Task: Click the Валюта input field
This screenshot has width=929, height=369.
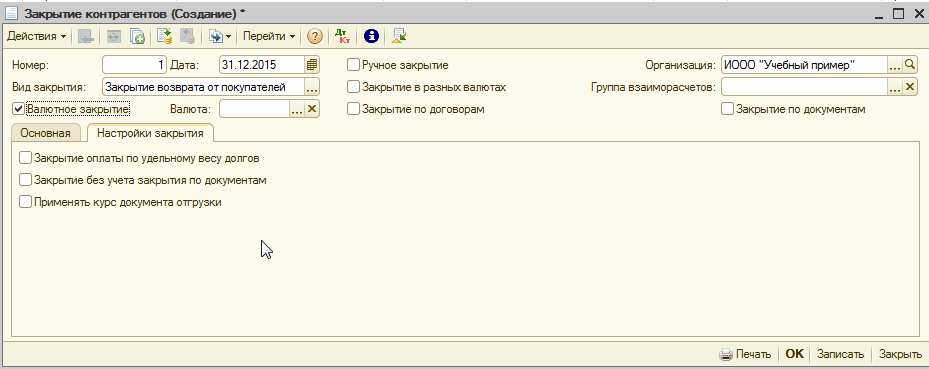Action: [x=254, y=109]
